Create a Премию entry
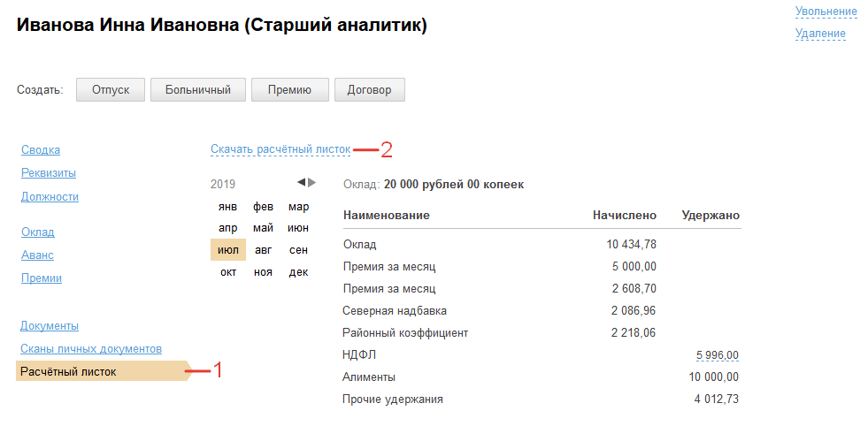This screenshot has height=426, width=868. click(289, 89)
